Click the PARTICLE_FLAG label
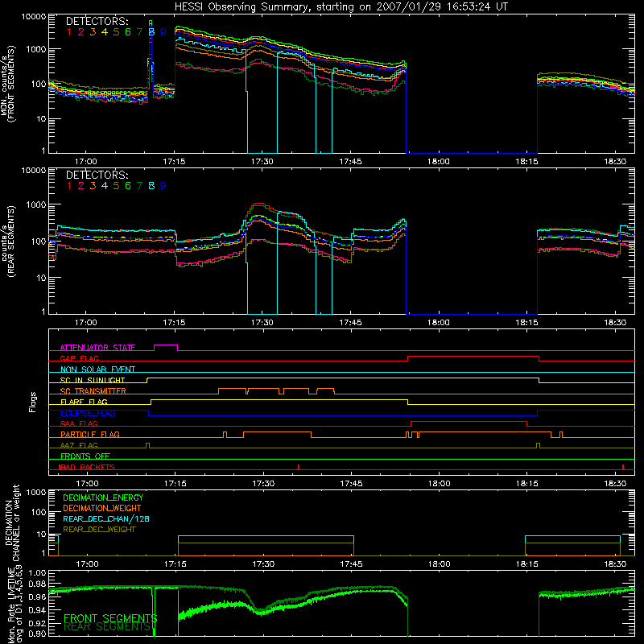644x644 pixels. [90, 434]
